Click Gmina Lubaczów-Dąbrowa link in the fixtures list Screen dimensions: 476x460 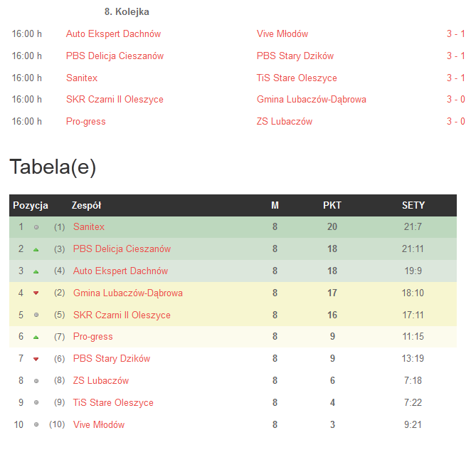[x=312, y=100]
